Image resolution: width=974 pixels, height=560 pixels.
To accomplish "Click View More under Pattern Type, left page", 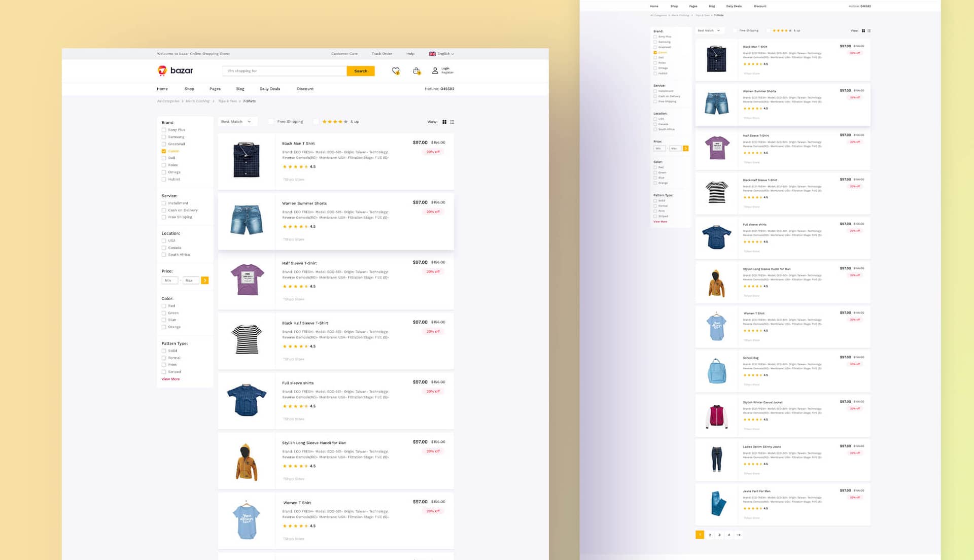I will (x=170, y=379).
